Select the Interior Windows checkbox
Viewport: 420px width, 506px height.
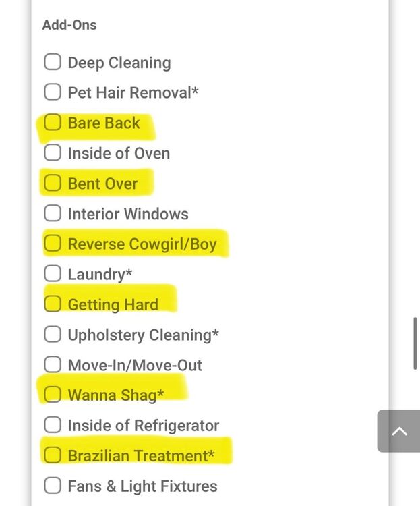point(53,214)
